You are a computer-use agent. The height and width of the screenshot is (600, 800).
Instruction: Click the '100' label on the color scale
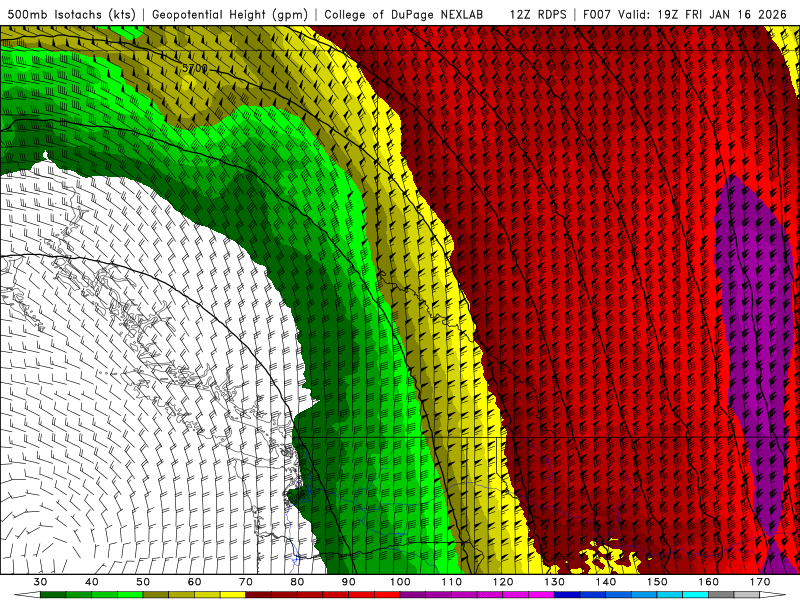point(400,582)
